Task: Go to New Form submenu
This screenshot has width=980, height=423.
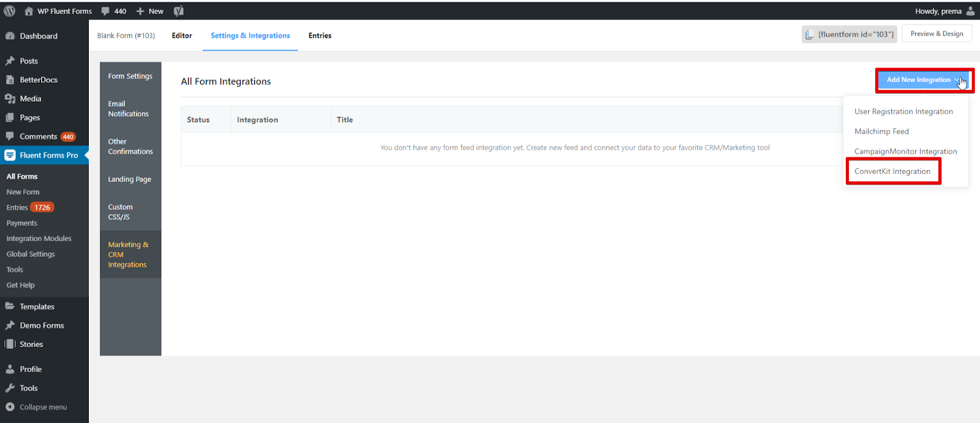Action: [23, 192]
